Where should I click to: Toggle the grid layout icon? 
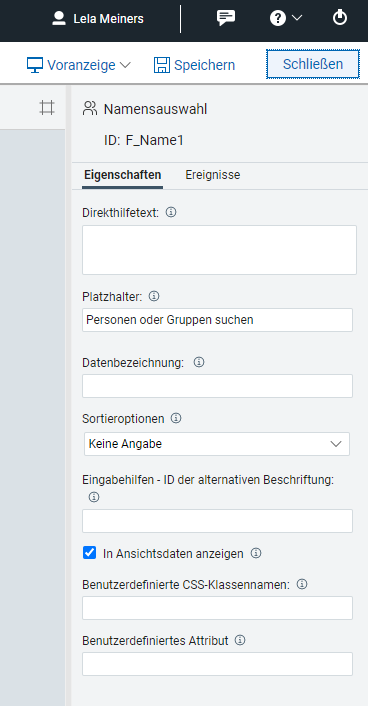47,108
